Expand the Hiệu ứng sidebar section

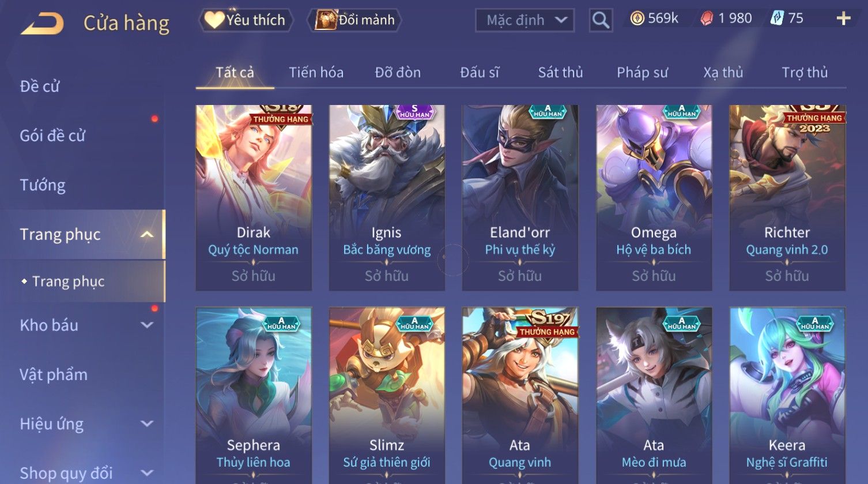[147, 424]
